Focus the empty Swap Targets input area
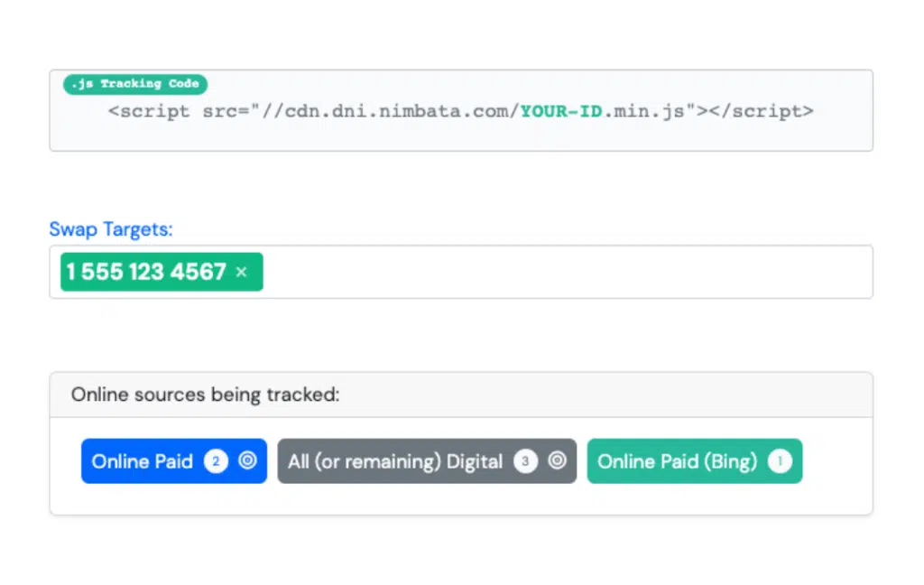This screenshot has height=585, width=924. click(x=559, y=272)
